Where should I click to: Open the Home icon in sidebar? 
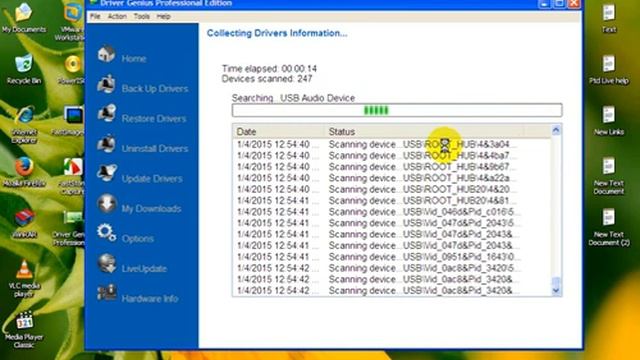pos(107,54)
